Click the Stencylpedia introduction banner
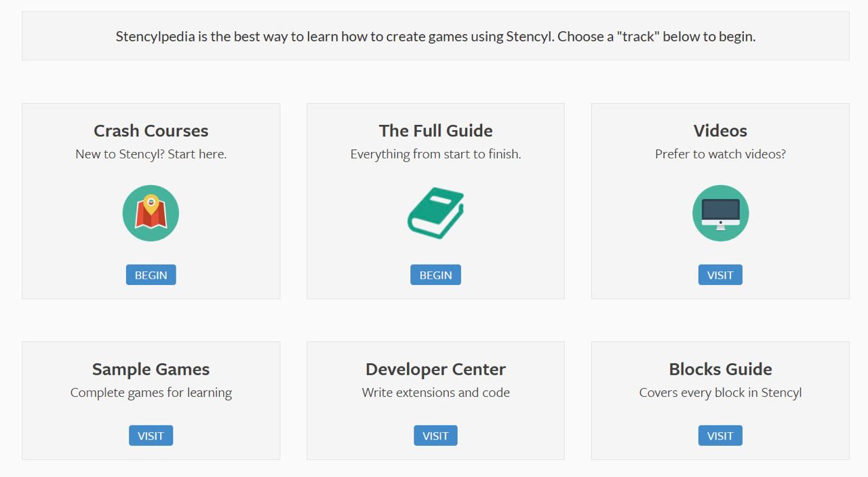 tap(434, 36)
